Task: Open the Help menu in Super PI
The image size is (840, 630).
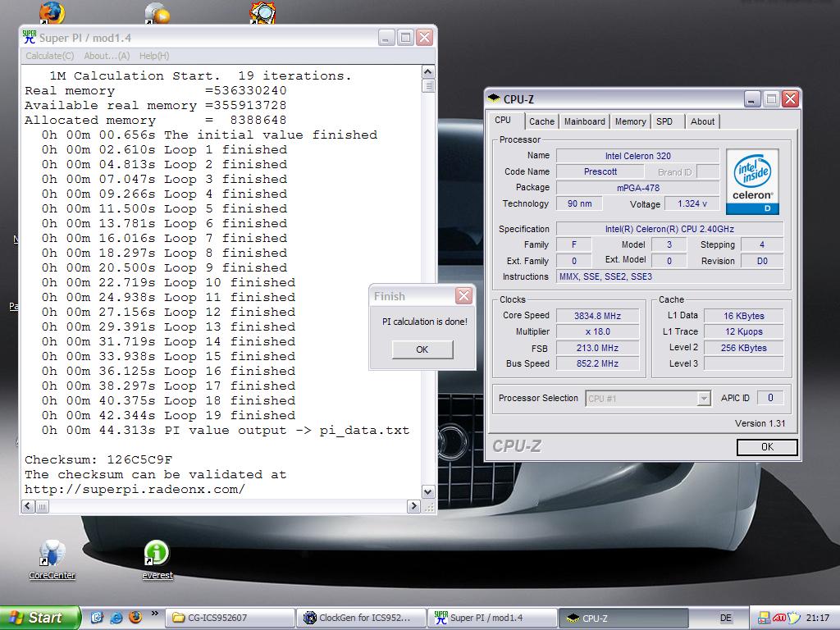Action: click(x=153, y=56)
